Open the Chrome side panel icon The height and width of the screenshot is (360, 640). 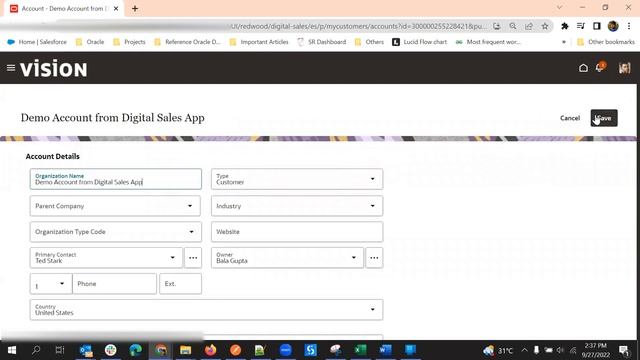point(597,26)
